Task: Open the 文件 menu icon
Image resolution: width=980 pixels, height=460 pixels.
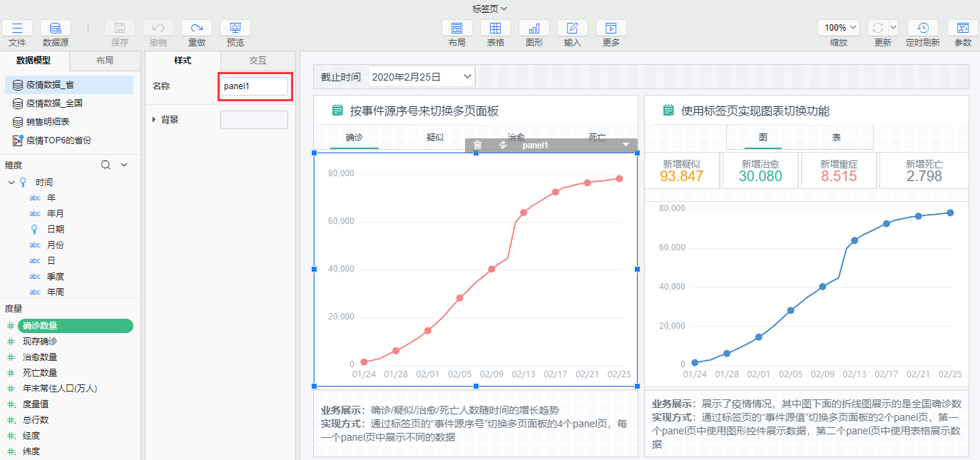Action: click(x=17, y=29)
